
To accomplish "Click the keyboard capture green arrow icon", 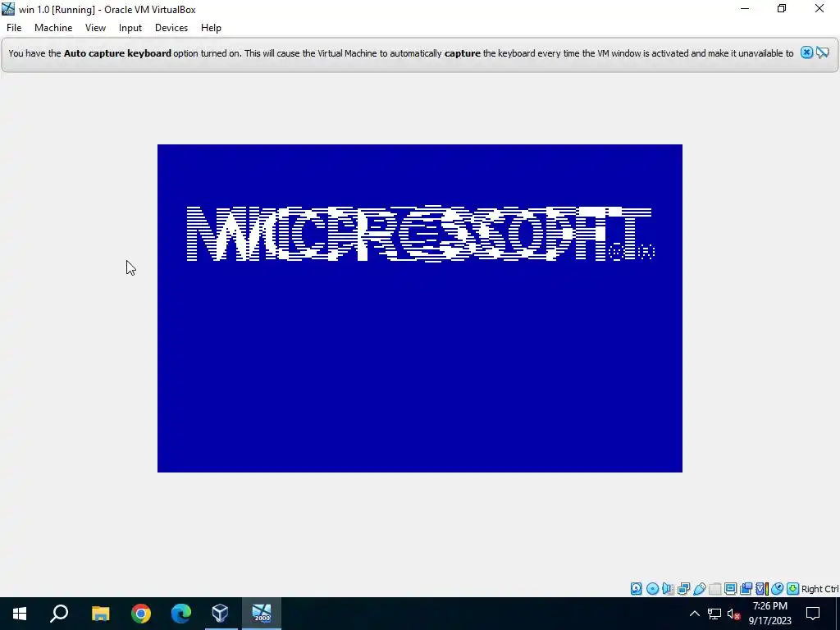I will click(x=793, y=589).
